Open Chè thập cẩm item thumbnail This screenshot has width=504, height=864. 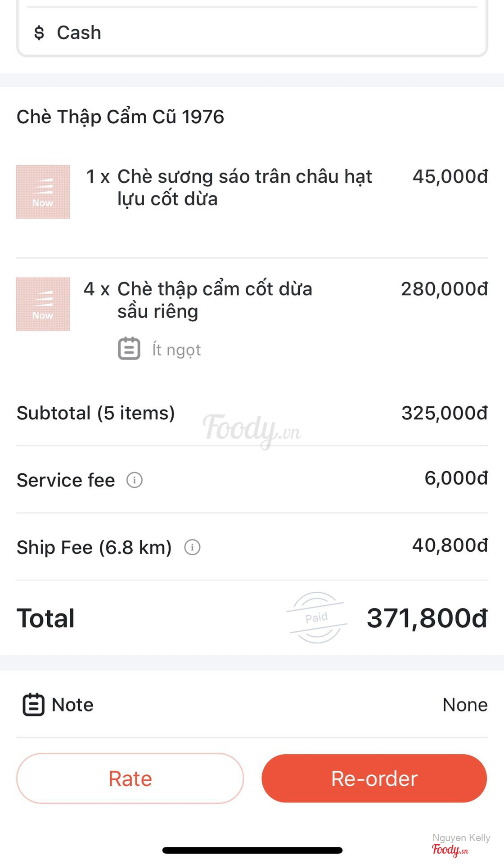(x=43, y=304)
